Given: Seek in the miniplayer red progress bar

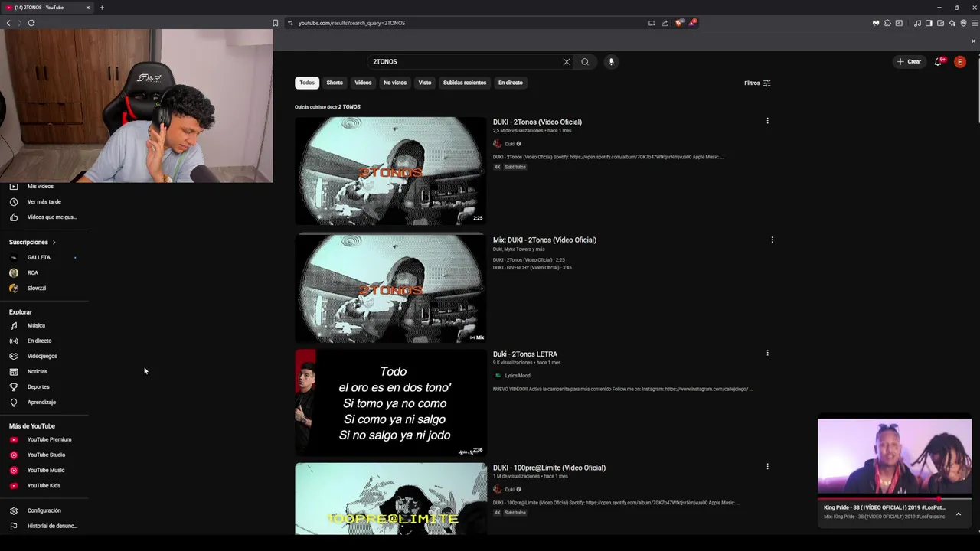Looking at the screenshot, I should [x=894, y=499].
